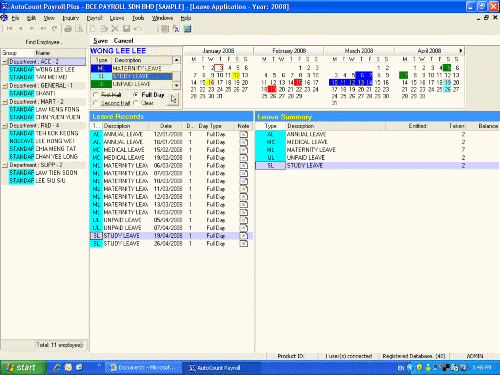Click the Save button
The image size is (500, 375).
[x=100, y=41]
